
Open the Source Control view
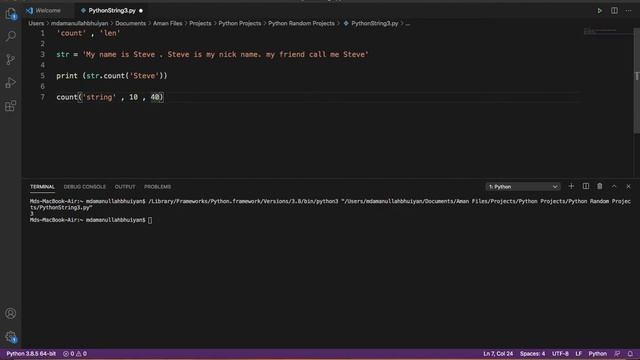pos(11,59)
